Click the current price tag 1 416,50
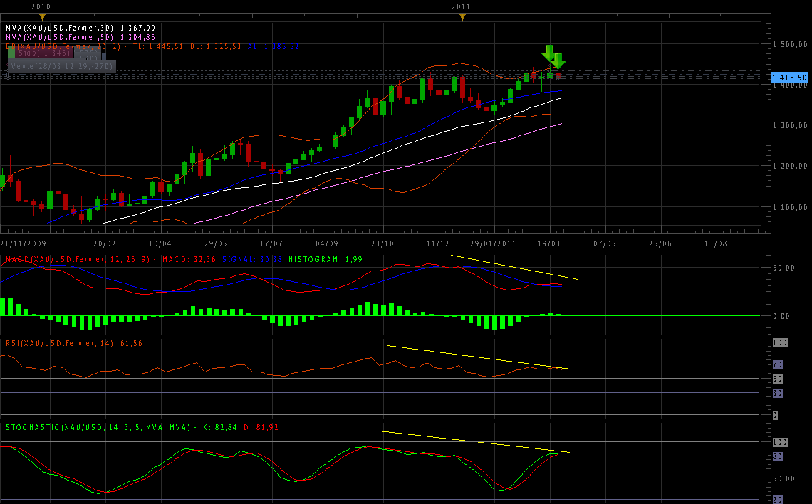The image size is (812, 504). [x=791, y=77]
